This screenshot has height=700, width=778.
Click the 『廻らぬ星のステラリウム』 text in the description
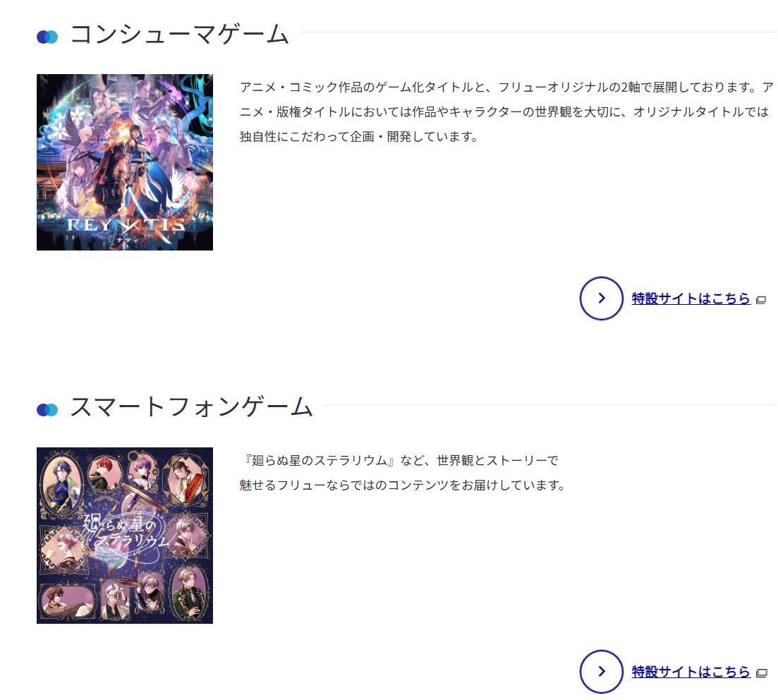coord(319,461)
